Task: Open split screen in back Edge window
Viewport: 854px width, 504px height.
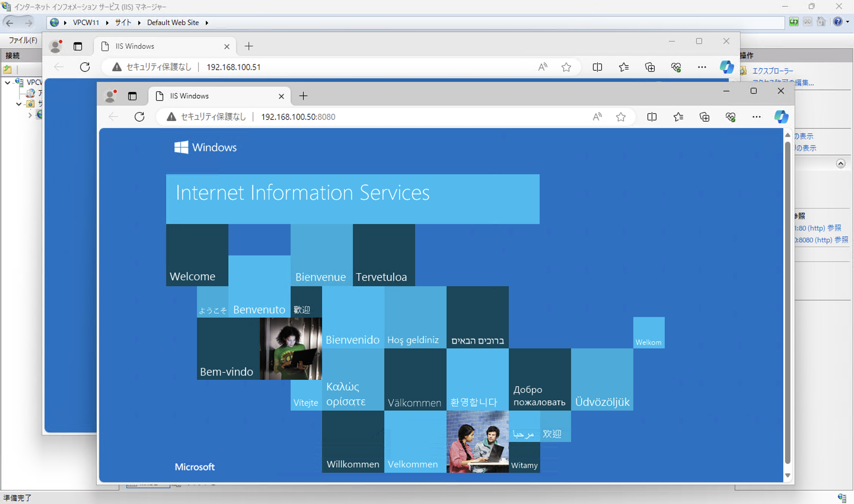Action: click(x=597, y=67)
